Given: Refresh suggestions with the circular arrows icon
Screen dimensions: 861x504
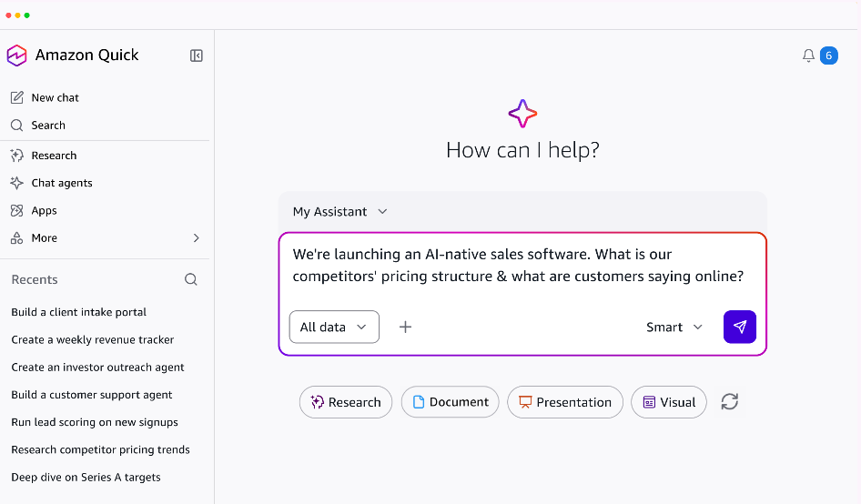Looking at the screenshot, I should [x=729, y=402].
